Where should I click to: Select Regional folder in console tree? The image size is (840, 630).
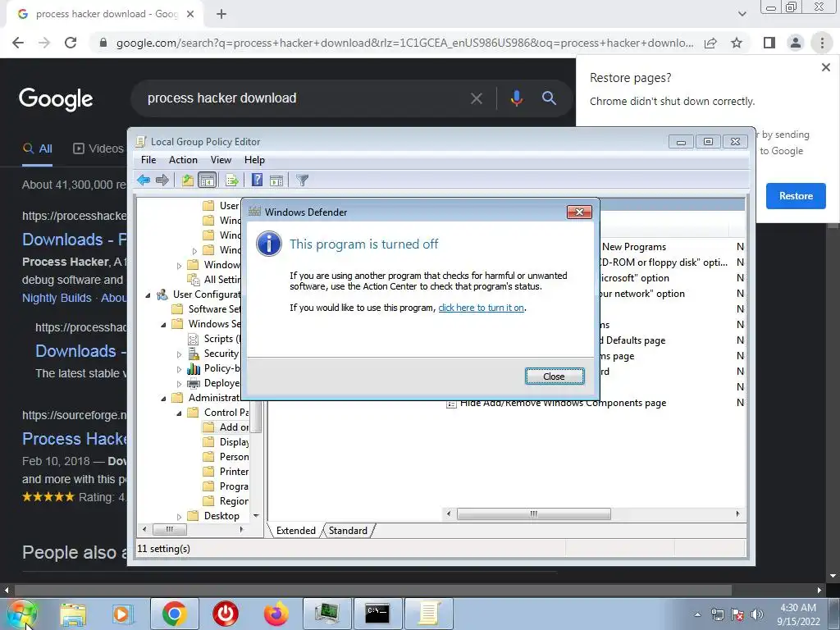[x=226, y=501]
